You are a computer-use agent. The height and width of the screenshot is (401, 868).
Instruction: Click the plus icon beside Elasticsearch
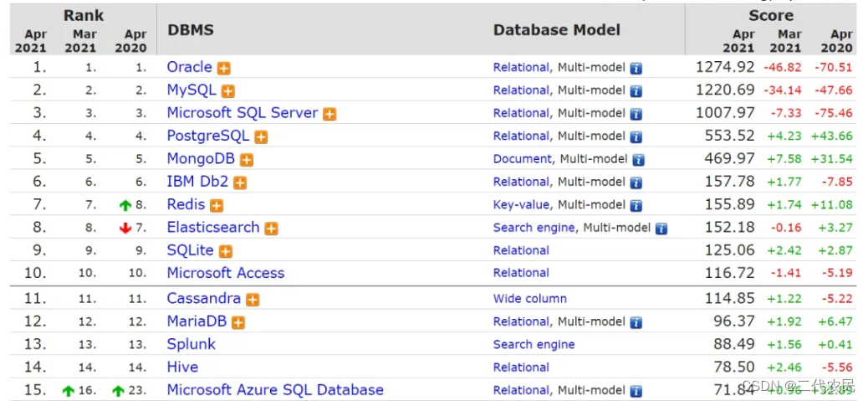271,229
